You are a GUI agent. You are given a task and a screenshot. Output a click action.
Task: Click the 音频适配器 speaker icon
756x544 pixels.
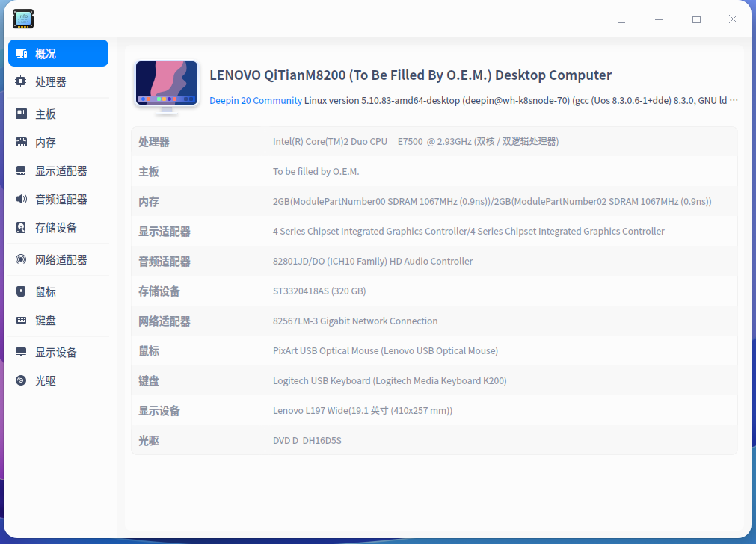pyautogui.click(x=21, y=199)
